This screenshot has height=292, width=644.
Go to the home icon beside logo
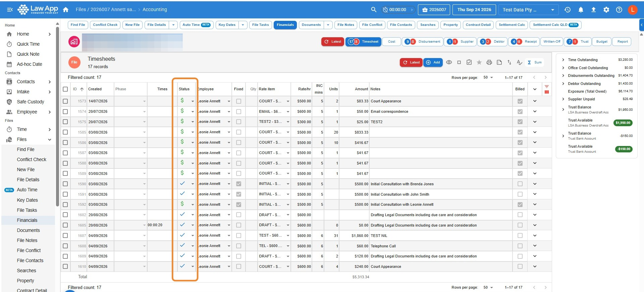(66, 10)
